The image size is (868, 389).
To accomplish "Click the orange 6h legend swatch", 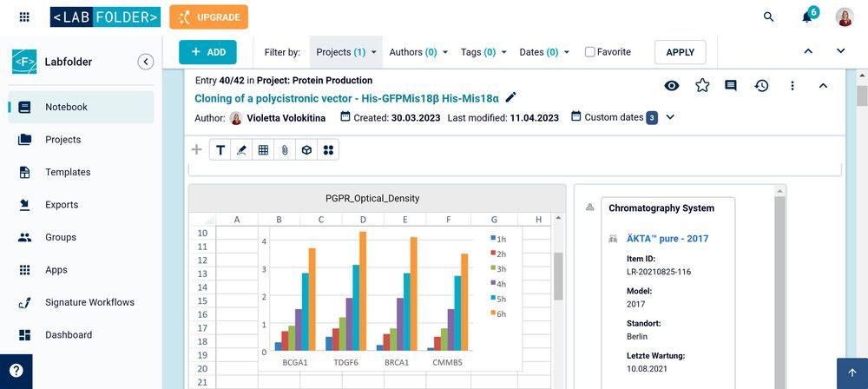I will tap(492, 313).
